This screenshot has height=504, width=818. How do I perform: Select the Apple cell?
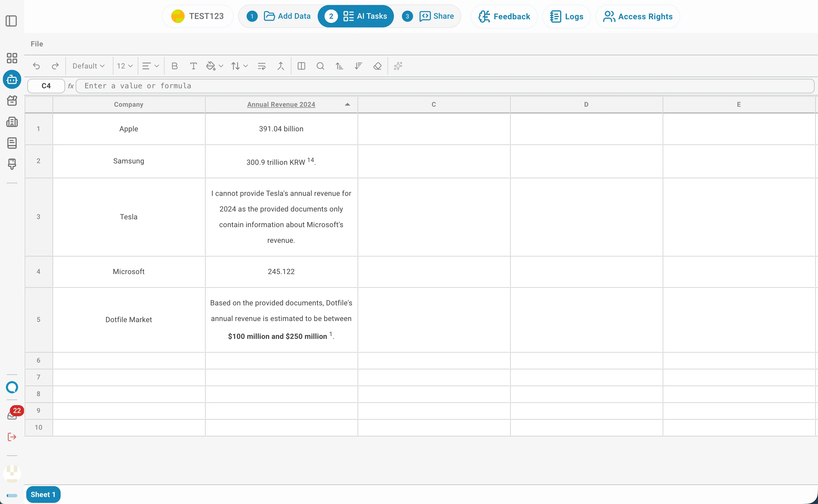[x=129, y=129]
